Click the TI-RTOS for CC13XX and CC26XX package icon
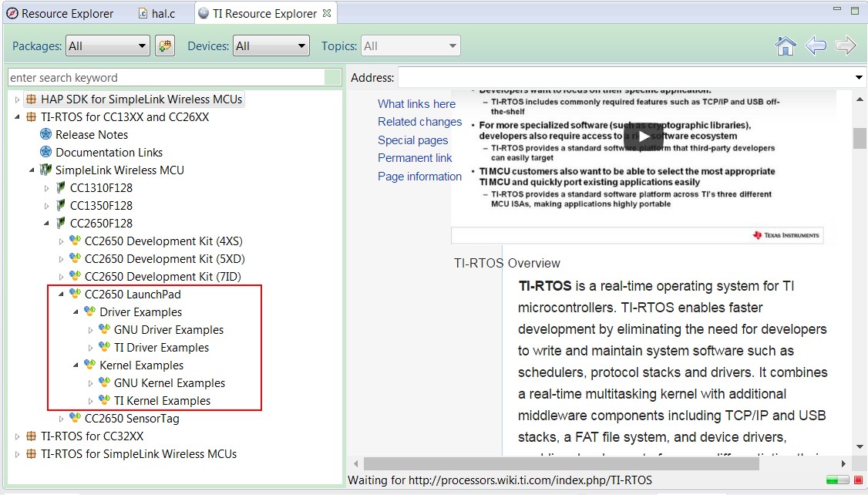Image resolution: width=868 pixels, height=495 pixels. click(32, 117)
